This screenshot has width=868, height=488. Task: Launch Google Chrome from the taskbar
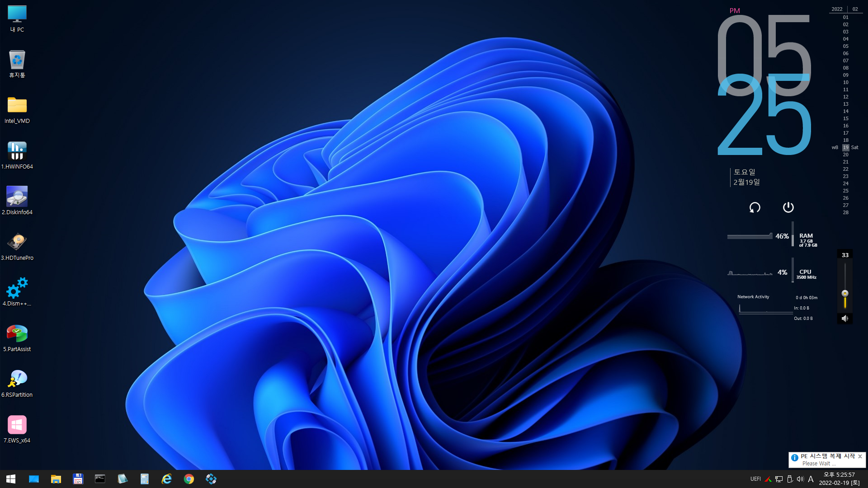[x=189, y=479]
